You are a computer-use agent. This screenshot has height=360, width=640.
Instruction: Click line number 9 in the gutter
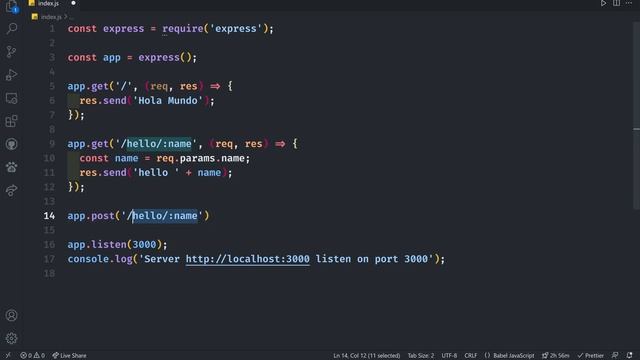52,144
